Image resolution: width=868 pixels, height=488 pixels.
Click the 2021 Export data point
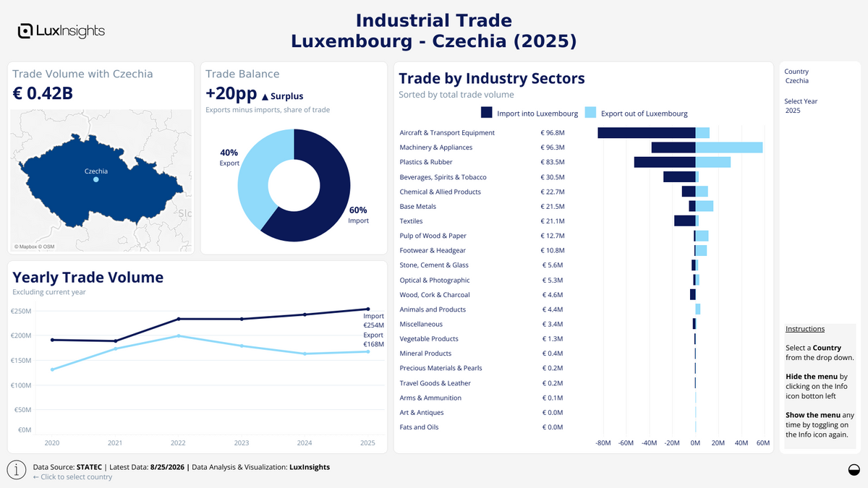point(115,349)
